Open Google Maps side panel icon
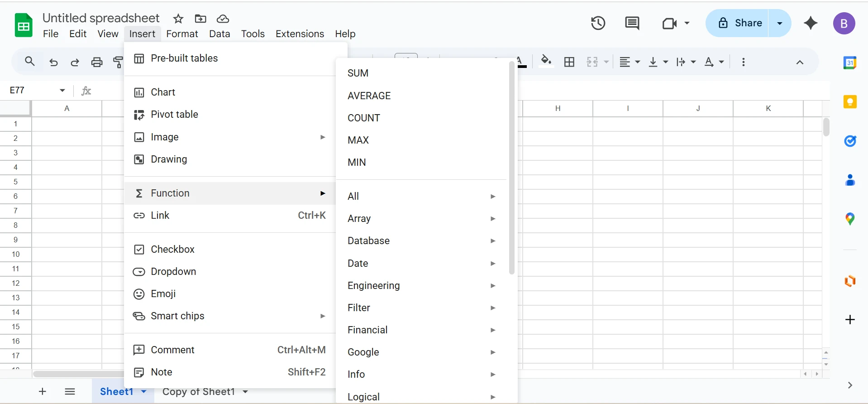This screenshot has width=868, height=404. 850,219
